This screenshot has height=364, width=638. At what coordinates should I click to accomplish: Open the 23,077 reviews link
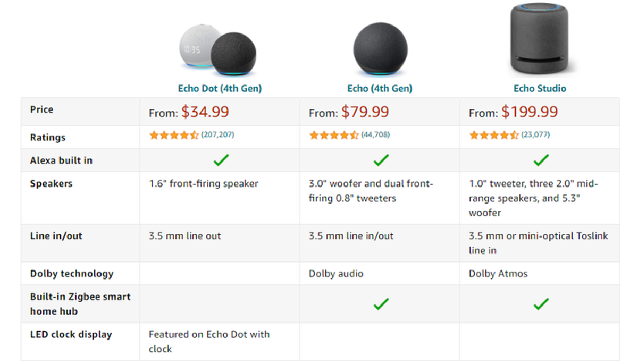535,135
